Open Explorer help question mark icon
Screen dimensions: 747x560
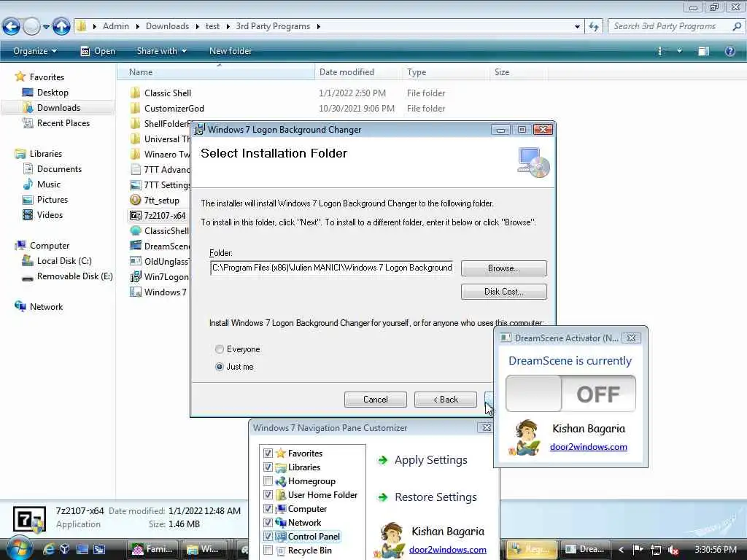click(729, 51)
